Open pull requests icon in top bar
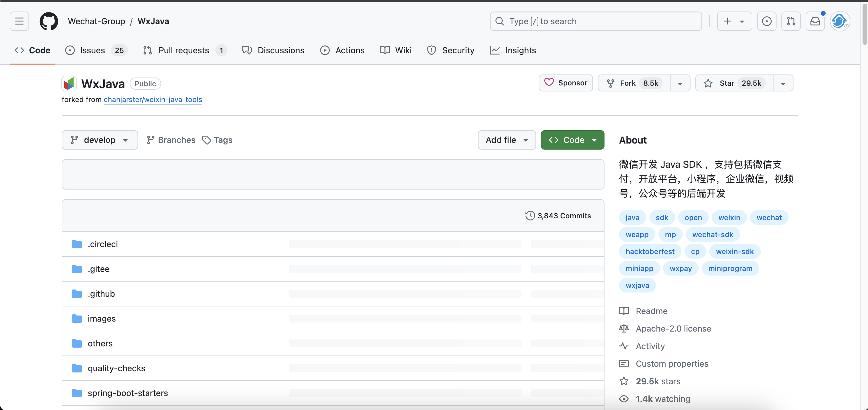Image resolution: width=868 pixels, height=410 pixels. (x=791, y=21)
